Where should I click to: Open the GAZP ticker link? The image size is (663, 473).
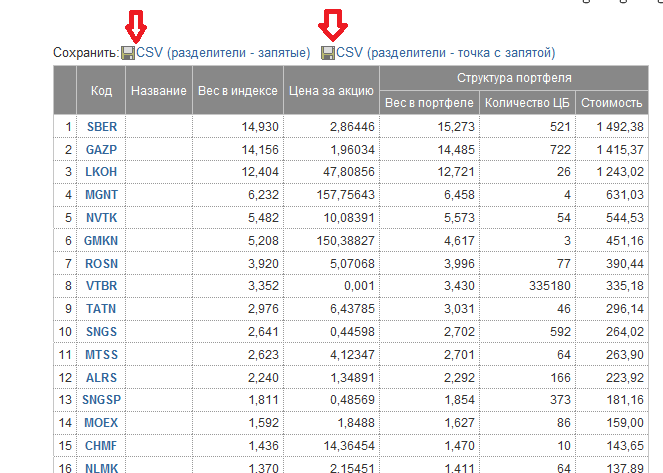[x=101, y=149]
